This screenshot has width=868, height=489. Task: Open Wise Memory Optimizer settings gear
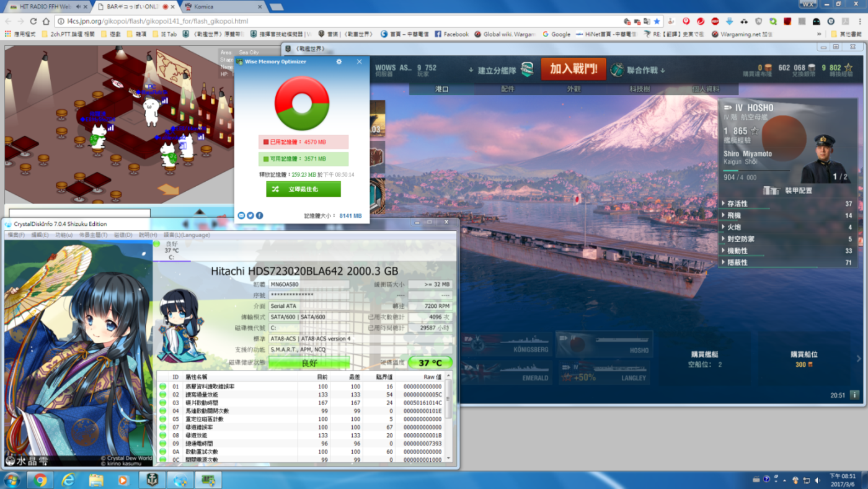[x=339, y=61]
